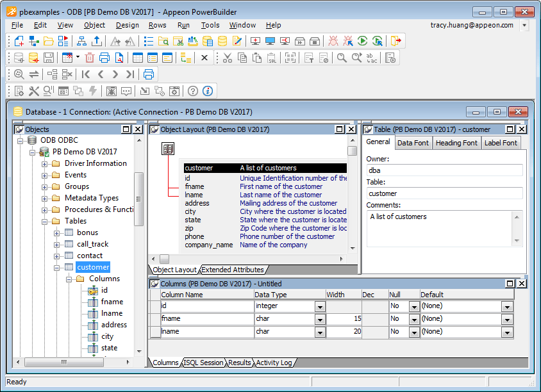Click the Exit door icon in toolbar
Viewport: 541px width, 392px height.
pos(397,41)
